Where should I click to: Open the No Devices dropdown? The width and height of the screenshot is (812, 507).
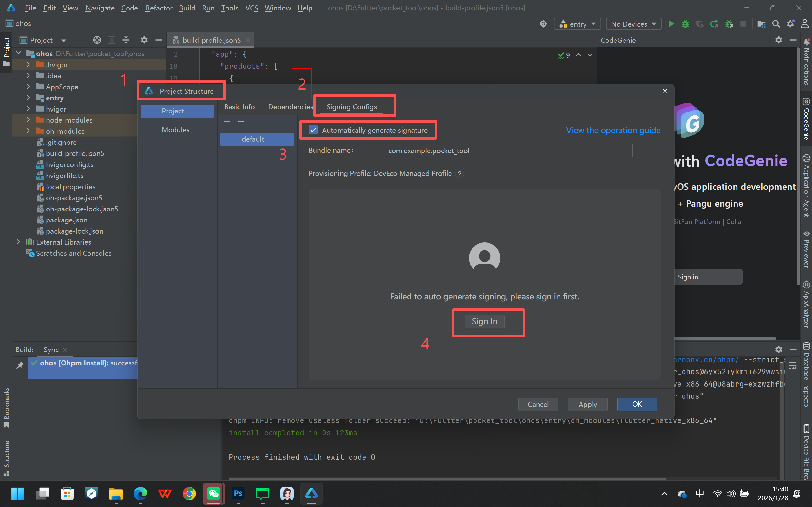click(x=633, y=24)
